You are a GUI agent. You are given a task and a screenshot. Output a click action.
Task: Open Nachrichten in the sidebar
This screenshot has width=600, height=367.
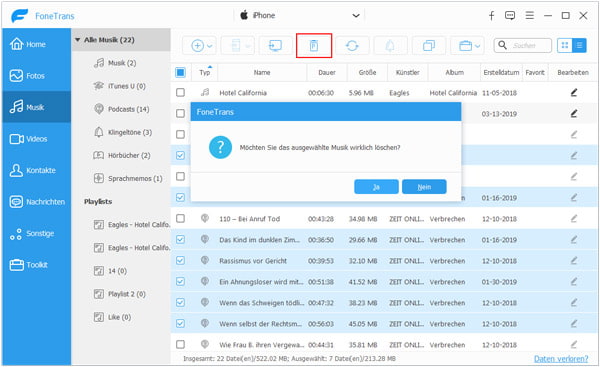[x=37, y=201]
